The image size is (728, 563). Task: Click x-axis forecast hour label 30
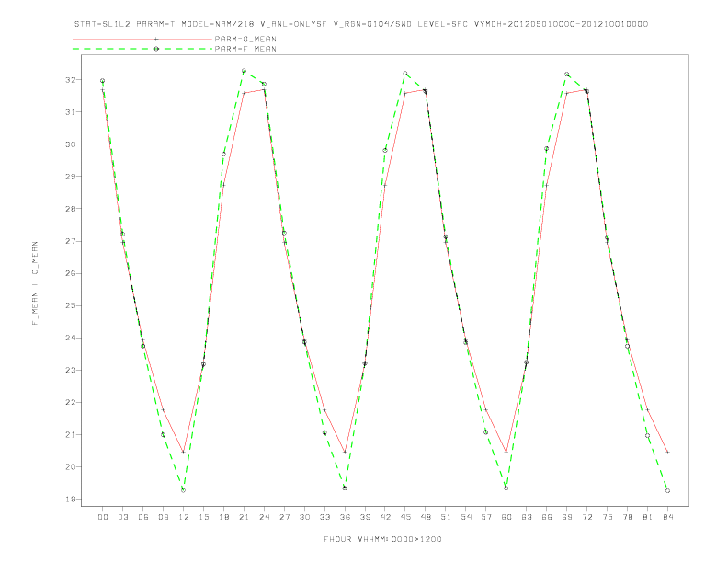(x=304, y=517)
